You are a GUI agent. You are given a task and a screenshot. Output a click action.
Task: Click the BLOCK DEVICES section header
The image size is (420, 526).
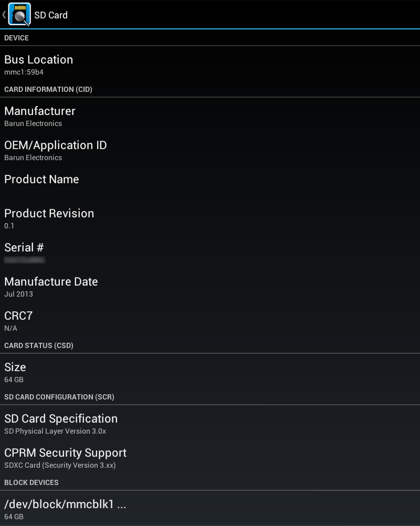click(x=31, y=482)
